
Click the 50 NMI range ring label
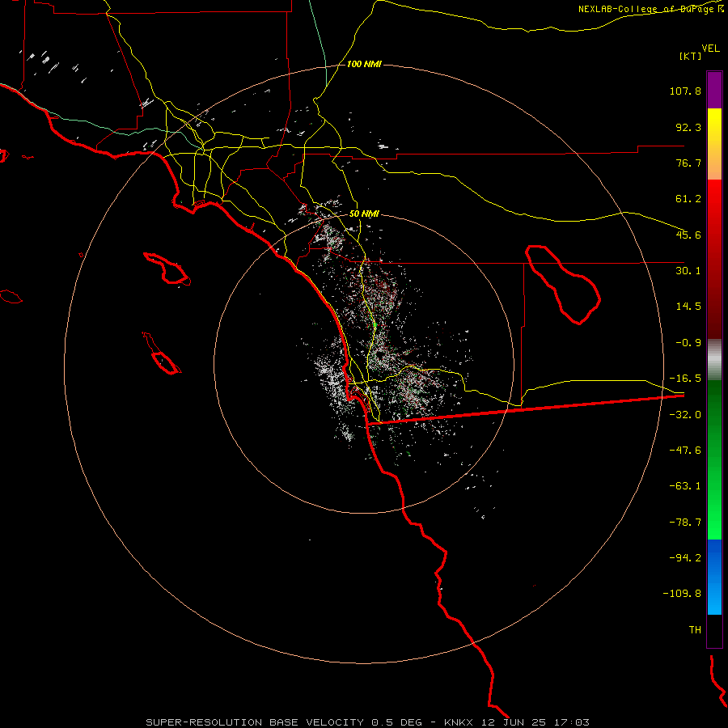(364, 214)
